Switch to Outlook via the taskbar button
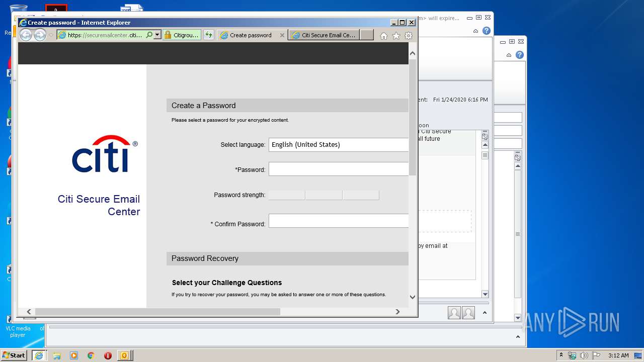 124,355
